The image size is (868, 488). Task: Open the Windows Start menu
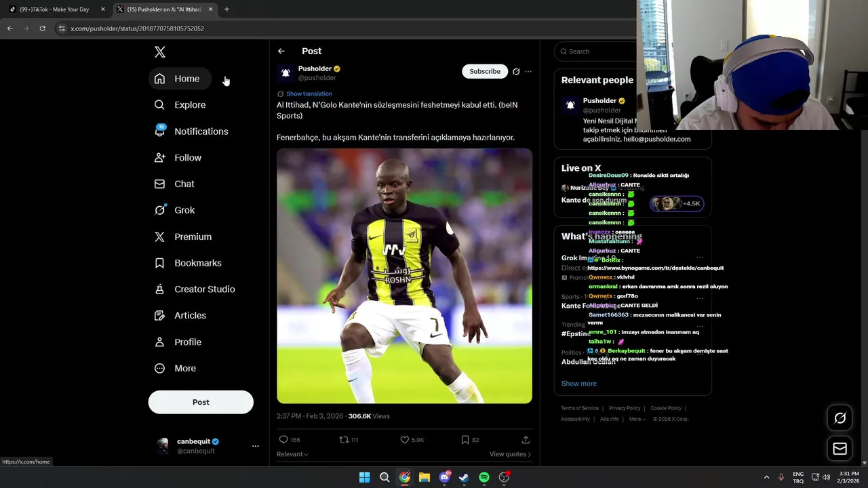364,477
